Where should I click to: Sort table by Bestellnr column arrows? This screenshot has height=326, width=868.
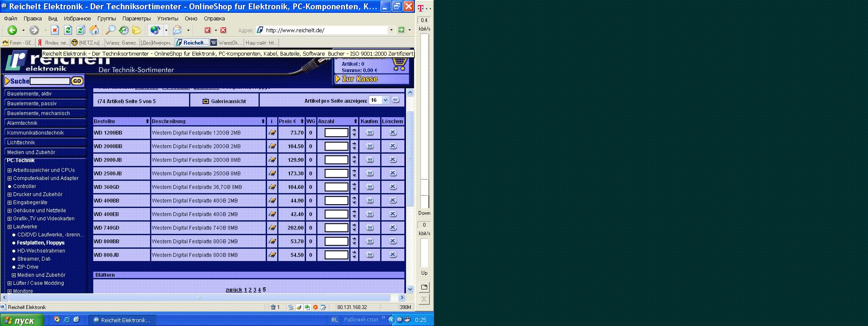click(x=147, y=121)
